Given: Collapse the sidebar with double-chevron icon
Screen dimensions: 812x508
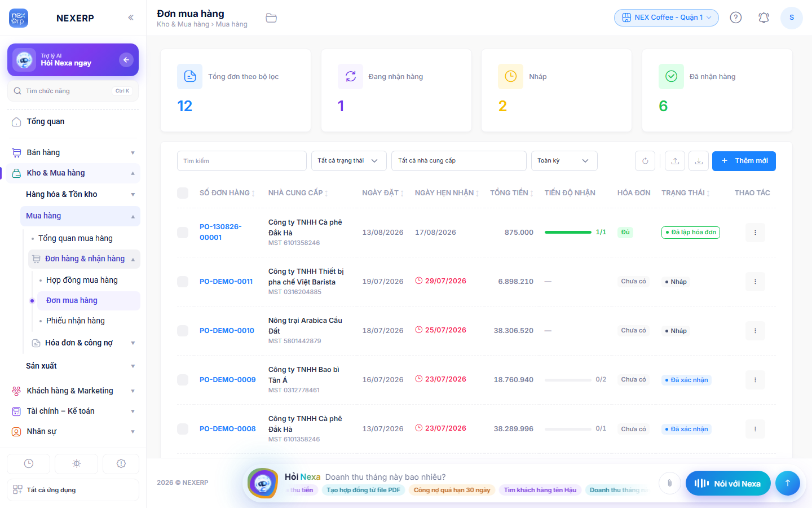Looking at the screenshot, I should tap(131, 17).
